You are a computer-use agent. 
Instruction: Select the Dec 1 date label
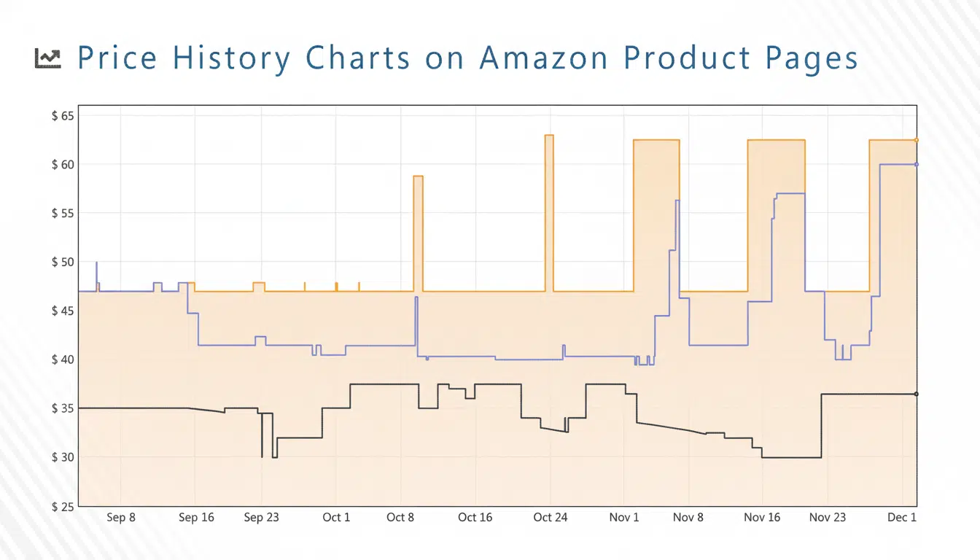(x=902, y=518)
